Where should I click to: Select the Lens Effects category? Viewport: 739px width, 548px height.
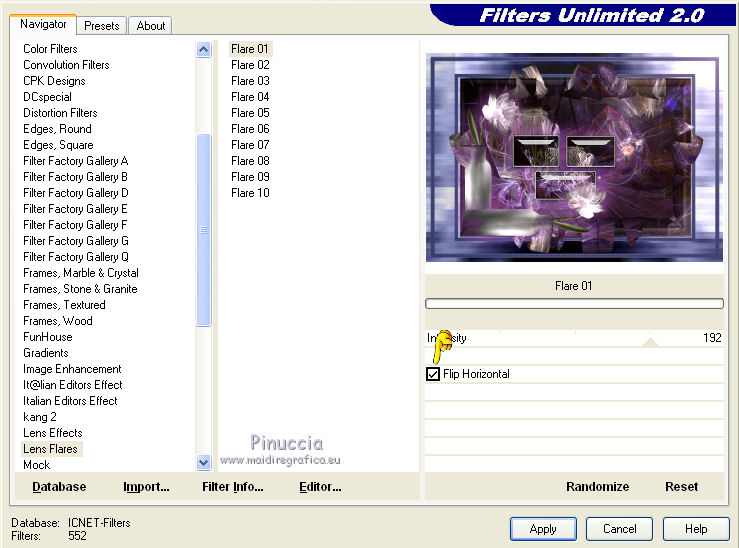[x=53, y=433]
